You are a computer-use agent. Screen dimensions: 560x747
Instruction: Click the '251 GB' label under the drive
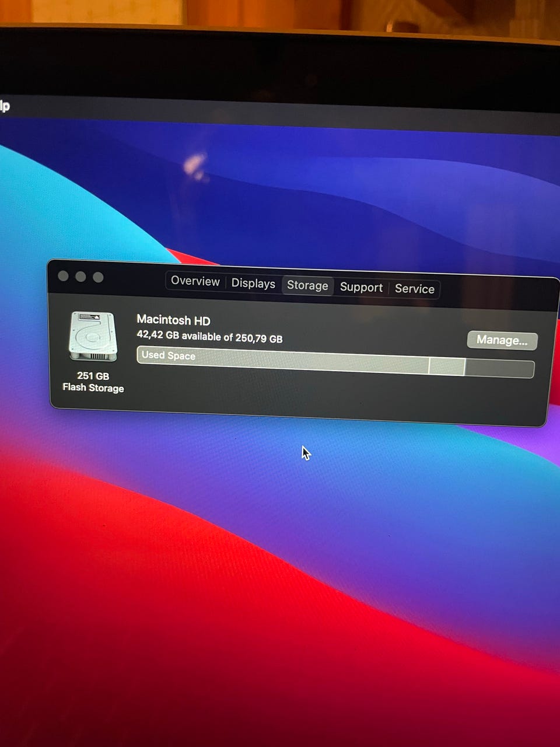pyautogui.click(x=93, y=376)
